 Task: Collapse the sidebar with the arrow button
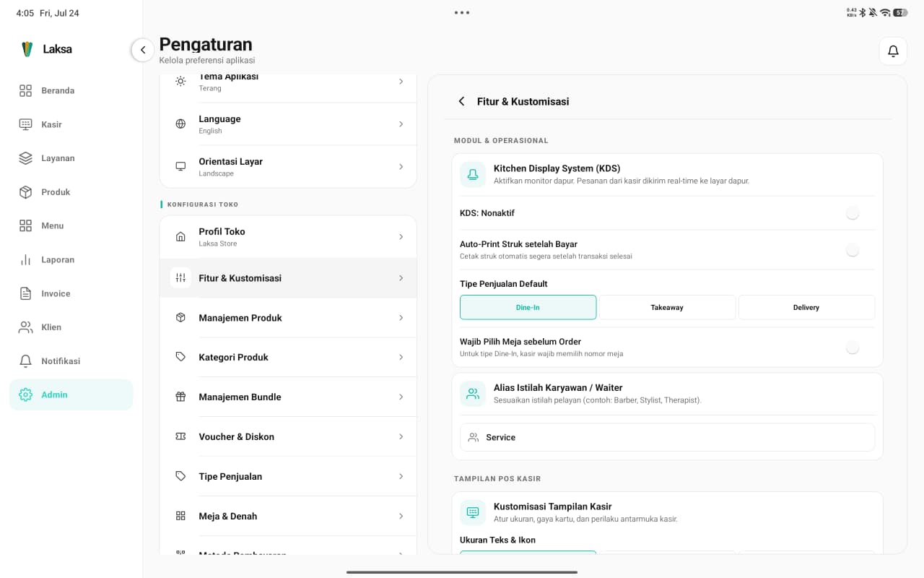pos(143,50)
